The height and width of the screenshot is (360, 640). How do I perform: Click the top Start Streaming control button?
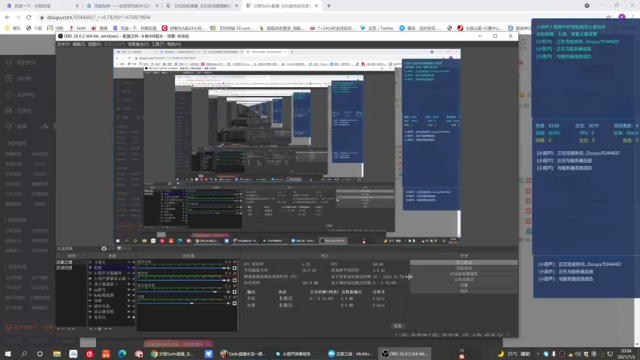tap(464, 262)
